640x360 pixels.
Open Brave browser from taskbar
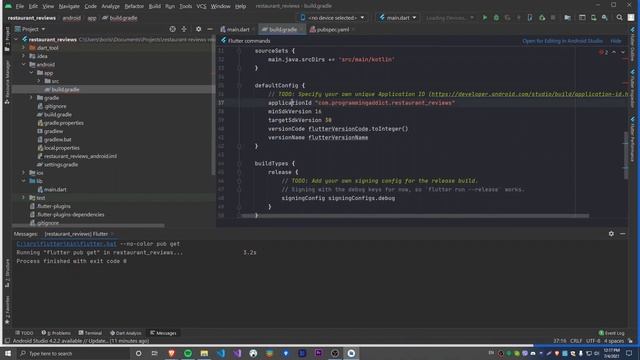pyautogui.click(x=171, y=353)
